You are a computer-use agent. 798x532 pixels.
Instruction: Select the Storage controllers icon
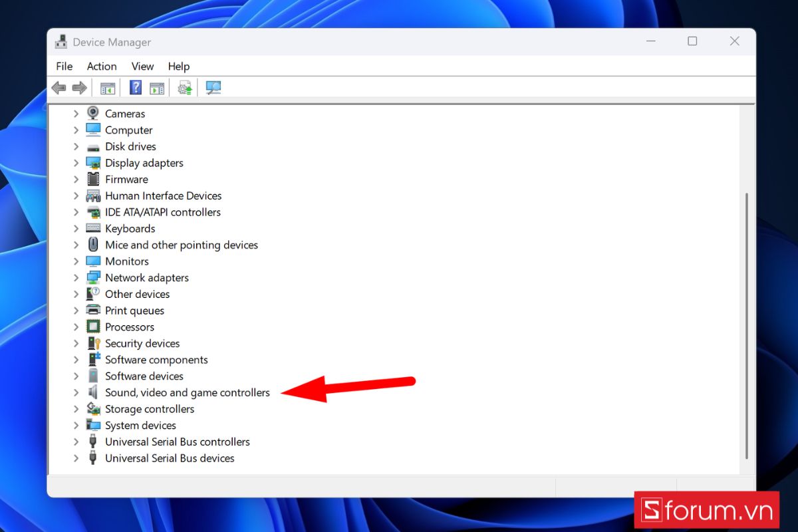coord(93,409)
